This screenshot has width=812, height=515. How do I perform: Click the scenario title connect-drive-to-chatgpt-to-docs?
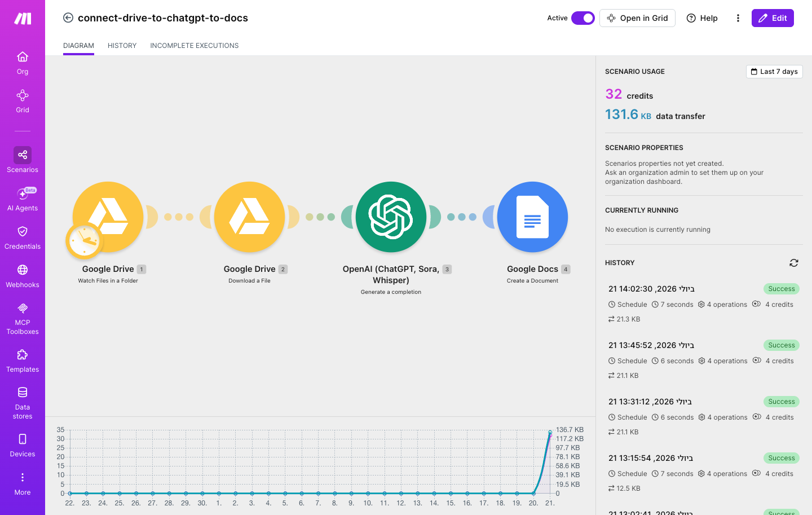pos(163,18)
